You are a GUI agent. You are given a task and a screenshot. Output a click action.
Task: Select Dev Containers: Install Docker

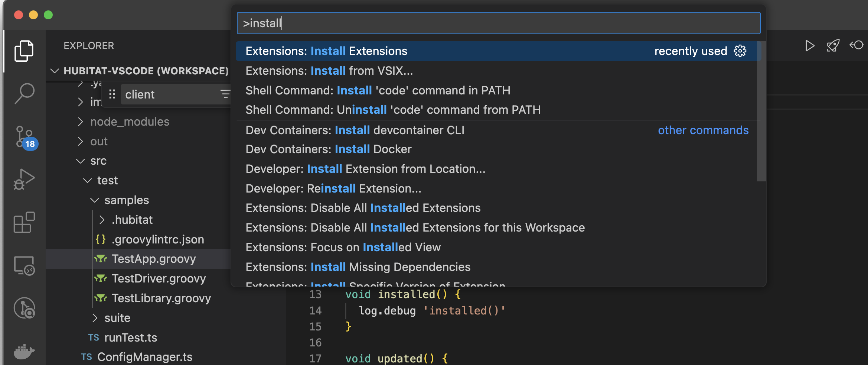[x=498, y=149]
